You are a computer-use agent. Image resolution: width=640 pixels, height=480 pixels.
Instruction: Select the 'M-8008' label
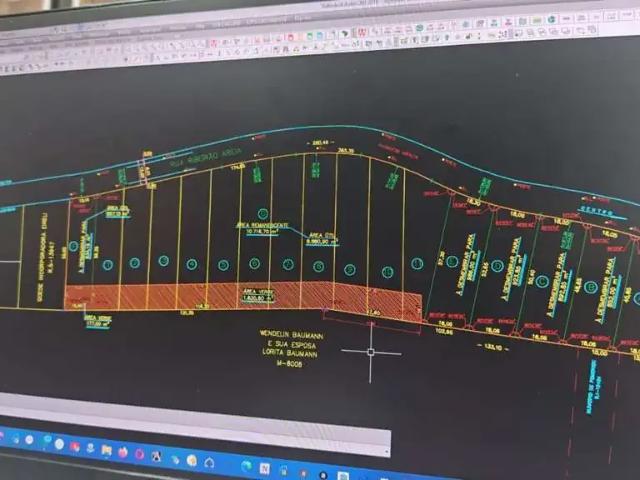pyautogui.click(x=289, y=363)
